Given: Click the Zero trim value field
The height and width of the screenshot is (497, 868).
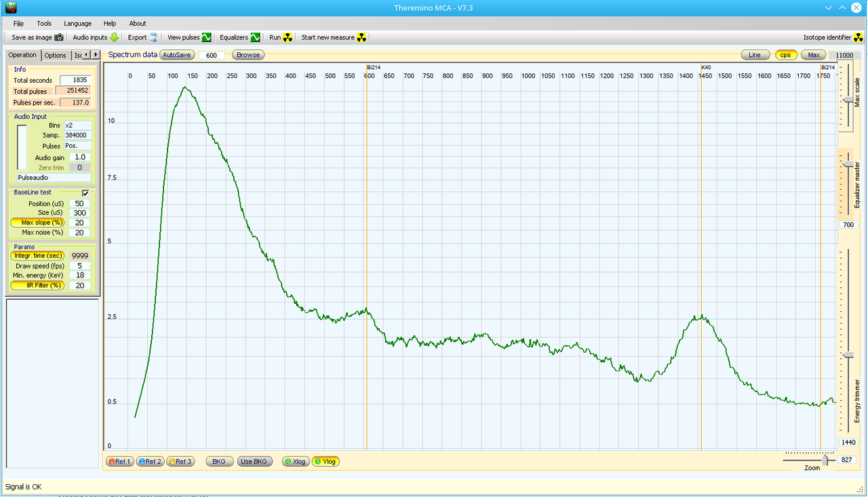Looking at the screenshot, I should (79, 167).
